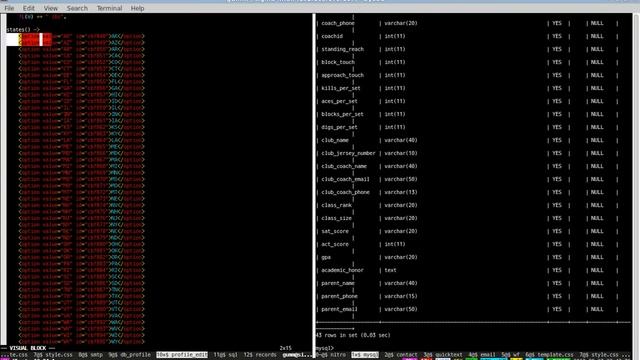This screenshot has height=360, width=640.
Task: Click the club_coach_name field name
Action: pos(344,167)
